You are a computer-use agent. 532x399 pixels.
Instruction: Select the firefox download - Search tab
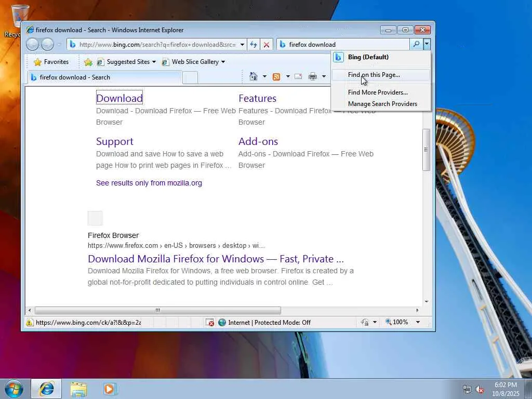104,77
